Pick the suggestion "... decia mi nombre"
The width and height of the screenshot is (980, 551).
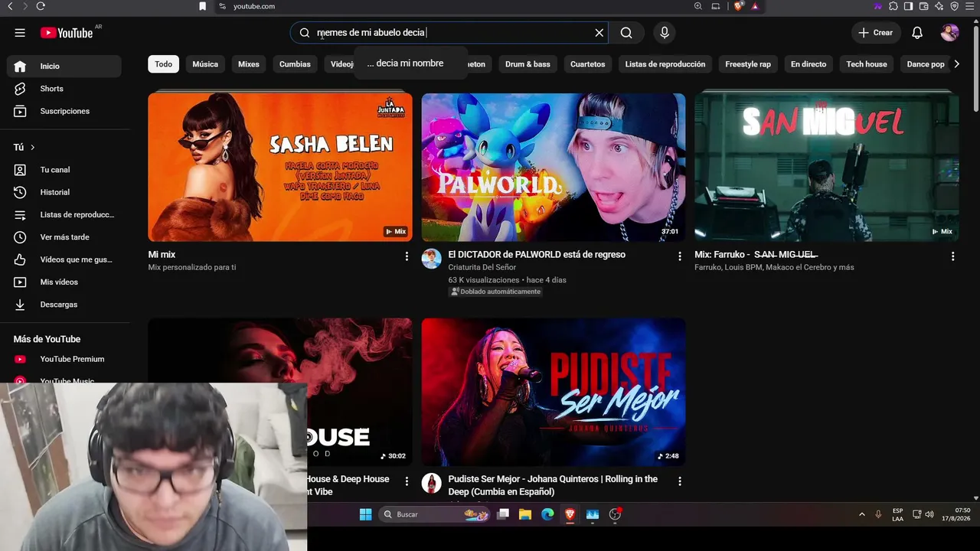tap(405, 64)
